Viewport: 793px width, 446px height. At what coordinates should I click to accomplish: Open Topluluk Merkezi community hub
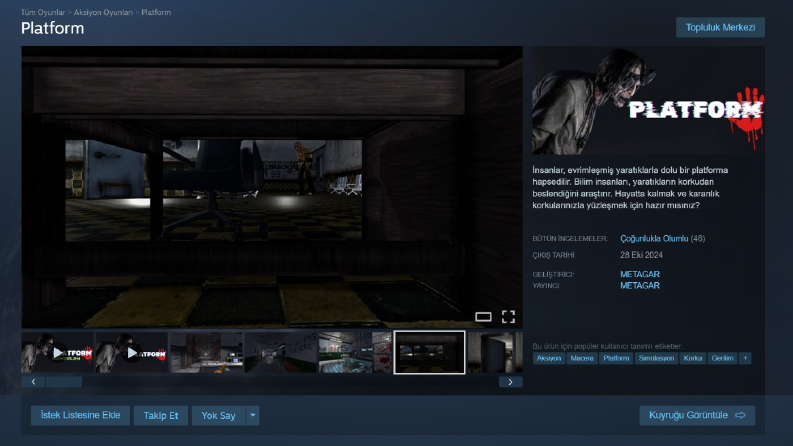click(720, 27)
